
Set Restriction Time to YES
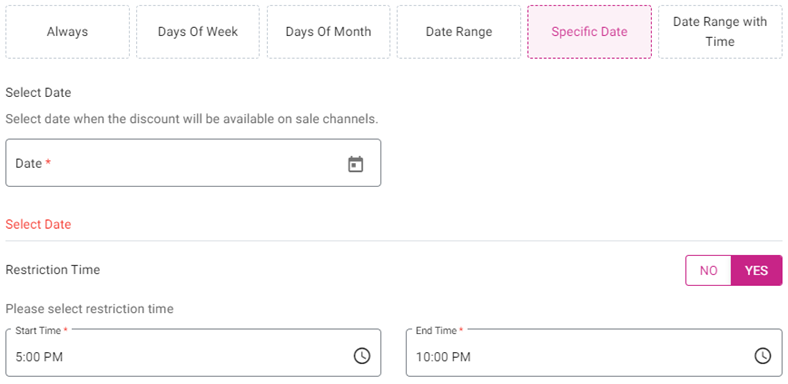756,270
